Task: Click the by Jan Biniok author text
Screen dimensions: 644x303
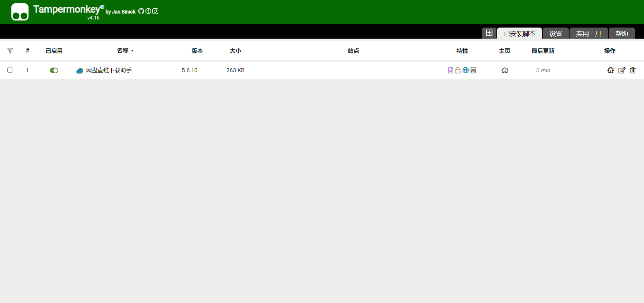Action: 120,12
